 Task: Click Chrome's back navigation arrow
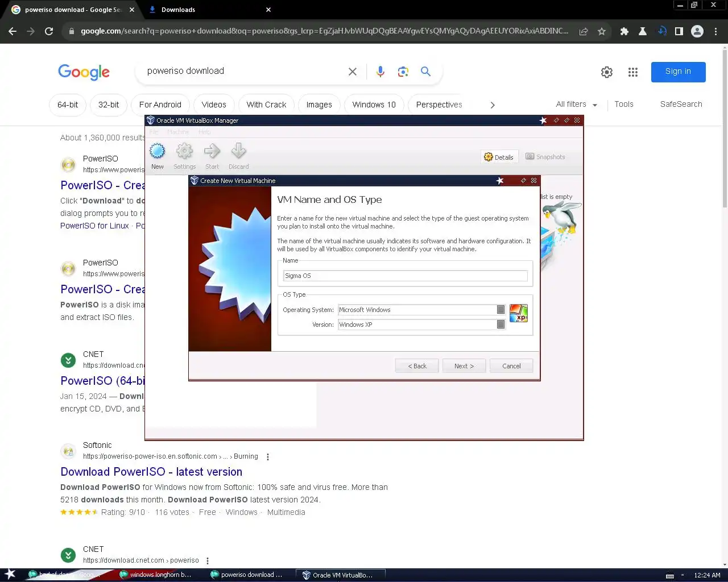coord(13,31)
